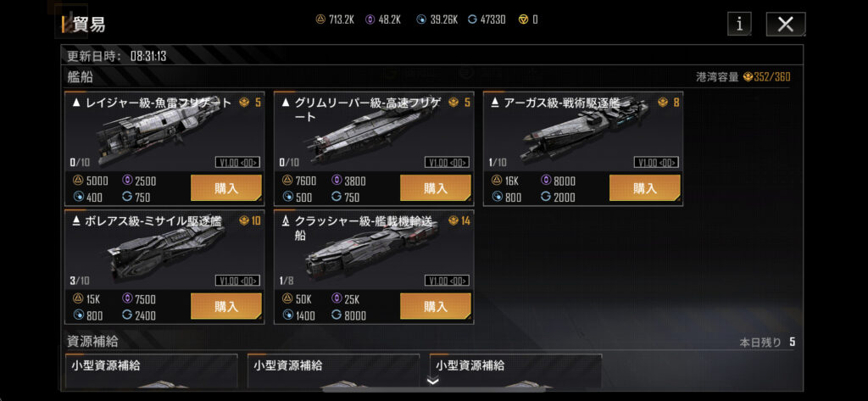Click the purple crystal icon showing 48.2K

[x=370, y=20]
